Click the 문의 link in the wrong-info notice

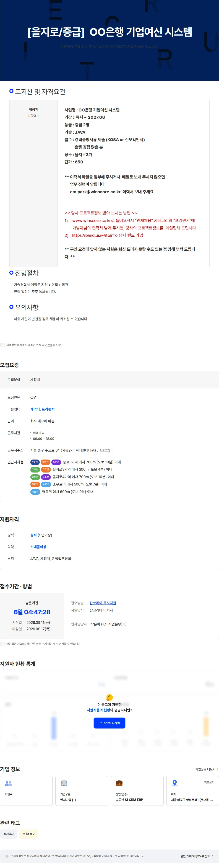50,345
